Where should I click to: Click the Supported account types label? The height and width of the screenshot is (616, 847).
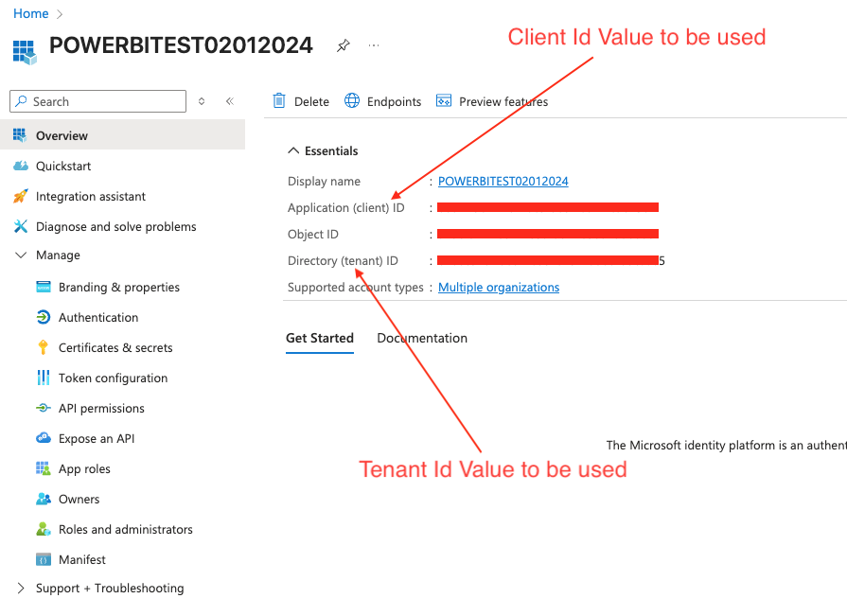[x=356, y=288]
